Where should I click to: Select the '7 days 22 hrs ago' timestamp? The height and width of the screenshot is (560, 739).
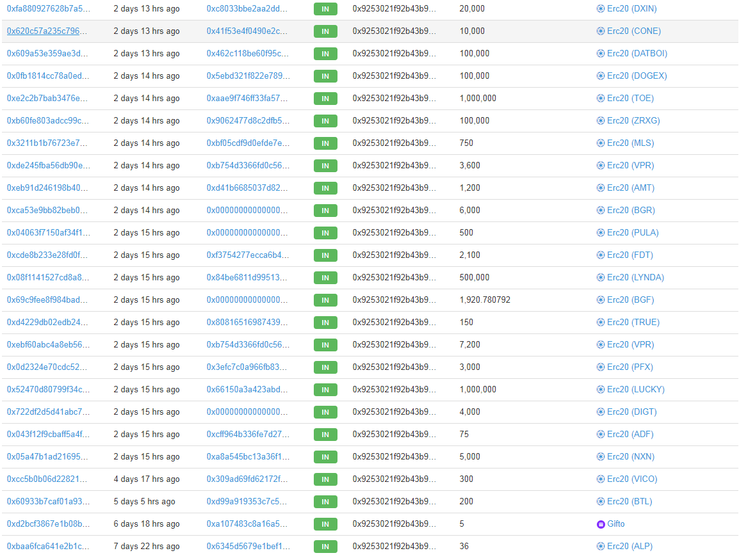click(147, 547)
